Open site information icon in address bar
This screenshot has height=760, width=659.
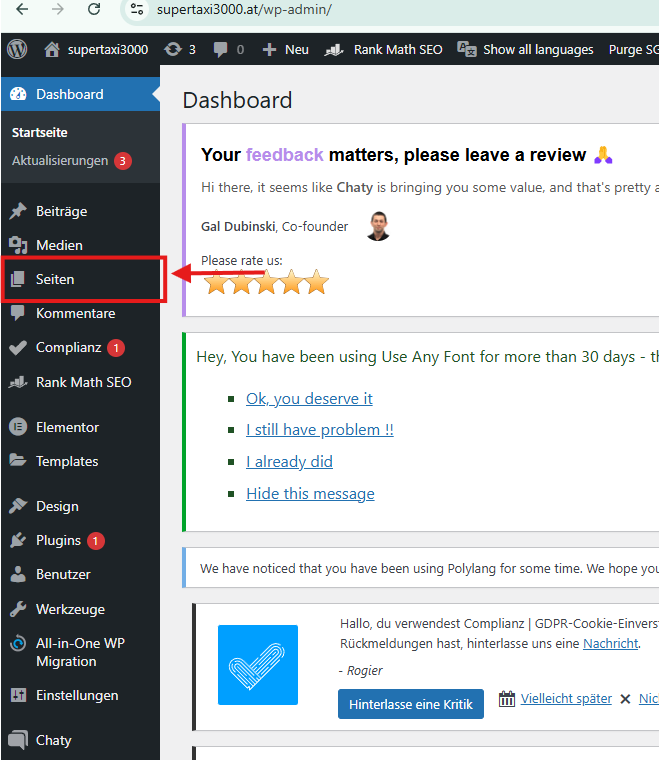click(x=137, y=9)
